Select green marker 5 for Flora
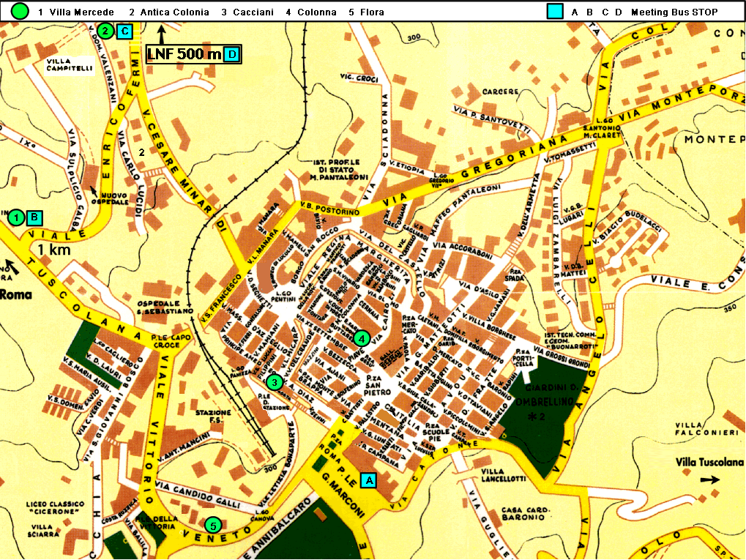Screen dimensions: 746x560 213,525
